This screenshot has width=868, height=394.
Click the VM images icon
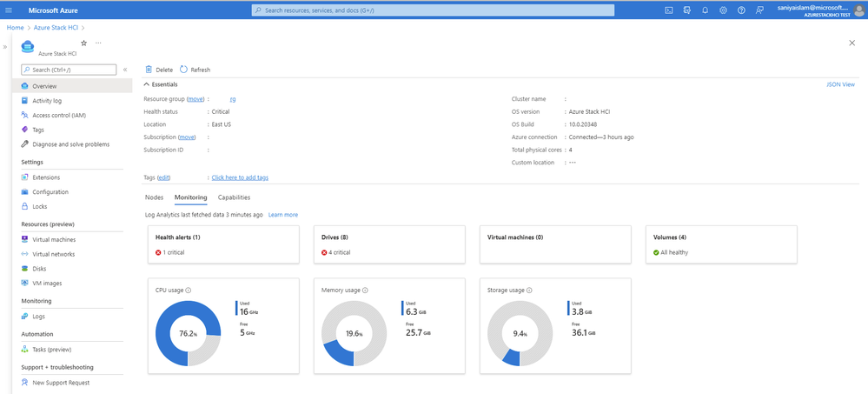(24, 283)
